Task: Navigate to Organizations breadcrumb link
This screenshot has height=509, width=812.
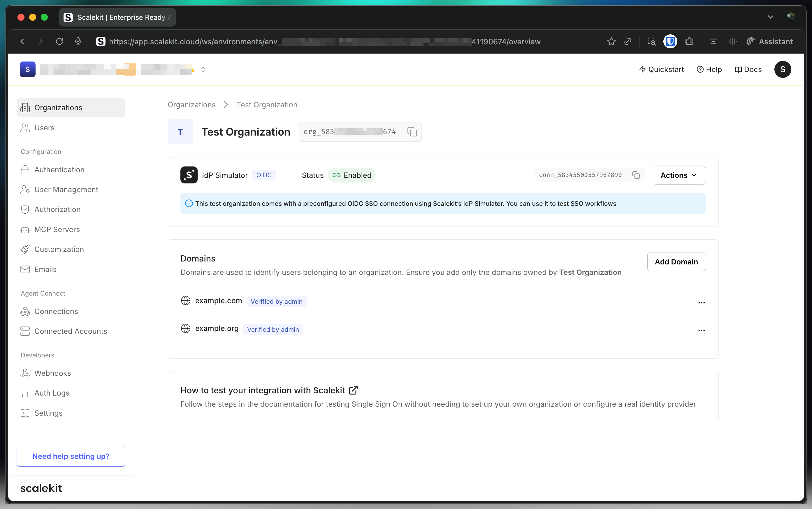Action: (x=191, y=105)
